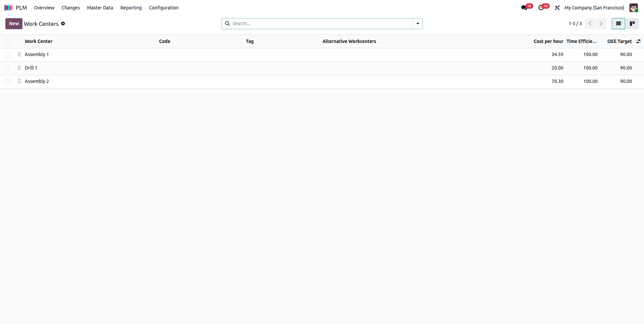The image size is (644, 324).
Task: Click the 70.30 cost per hour value
Action: point(557,81)
